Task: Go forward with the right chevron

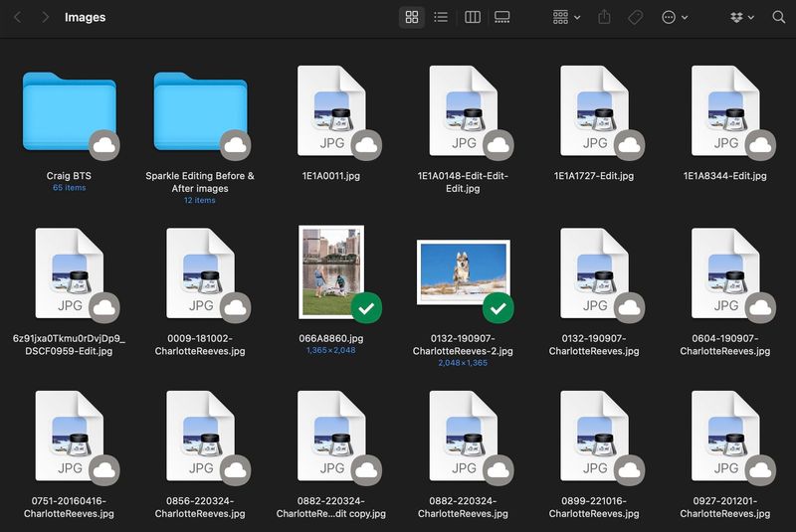Action: [x=45, y=17]
